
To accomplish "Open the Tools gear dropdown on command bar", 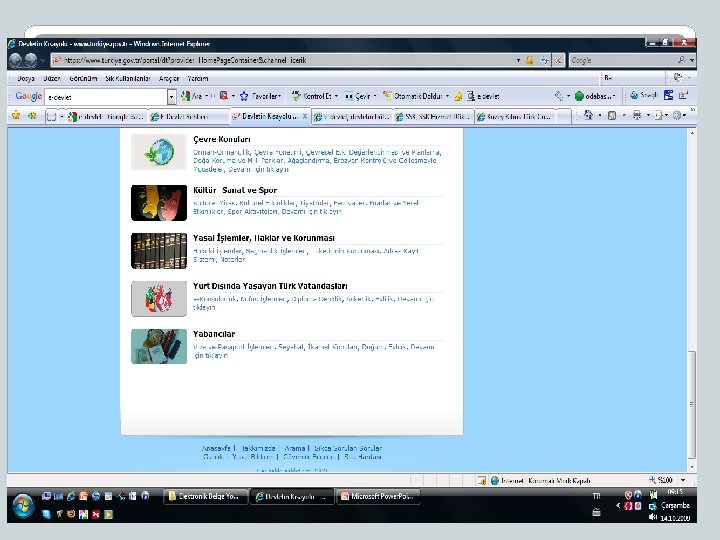I will point(679,115).
